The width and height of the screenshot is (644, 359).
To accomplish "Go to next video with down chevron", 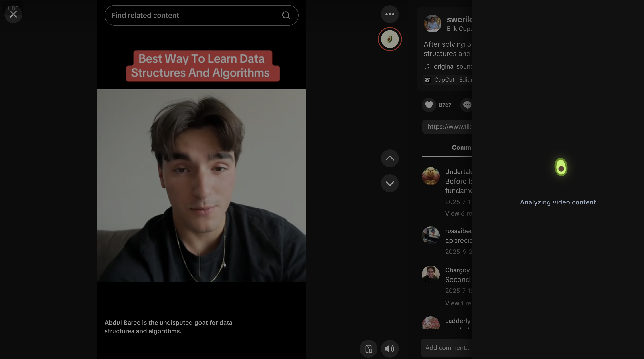I will [389, 183].
